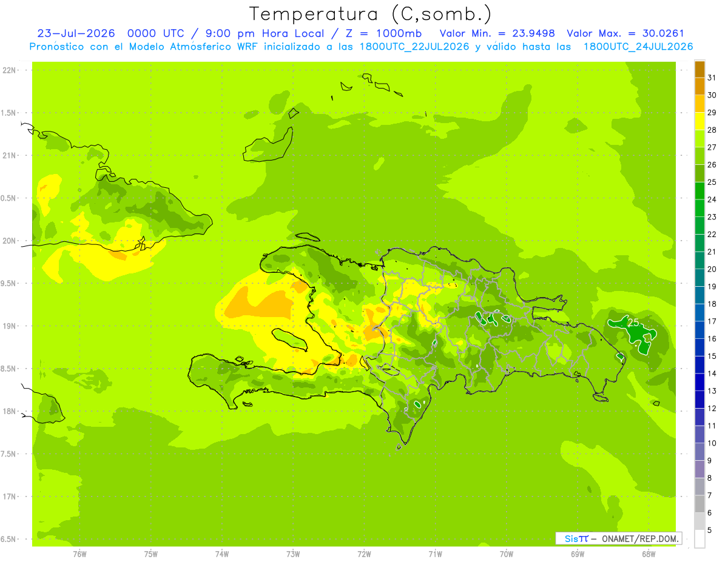728x562 pixels.
Task: Click the "31" colorbar scale label
Action: click(x=712, y=78)
